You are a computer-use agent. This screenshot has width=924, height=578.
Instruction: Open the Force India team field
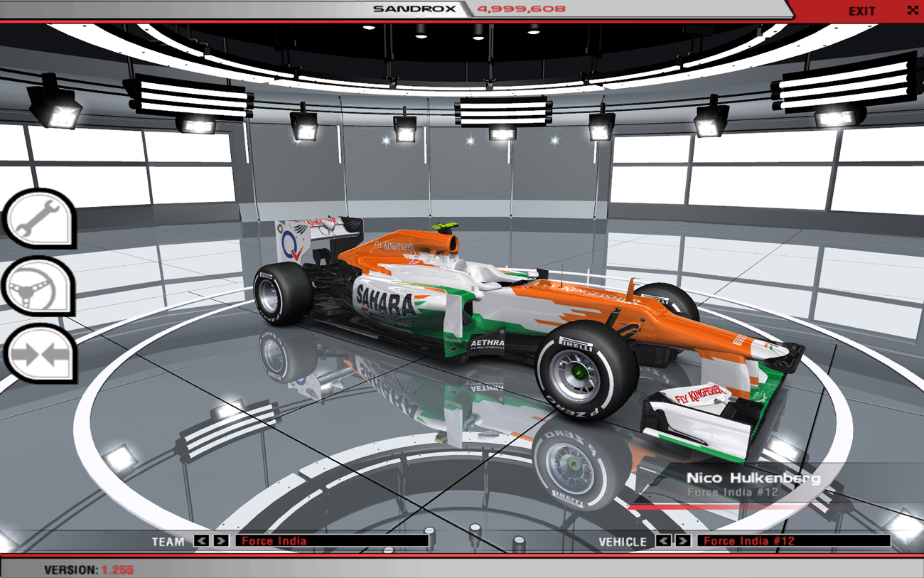[331, 541]
